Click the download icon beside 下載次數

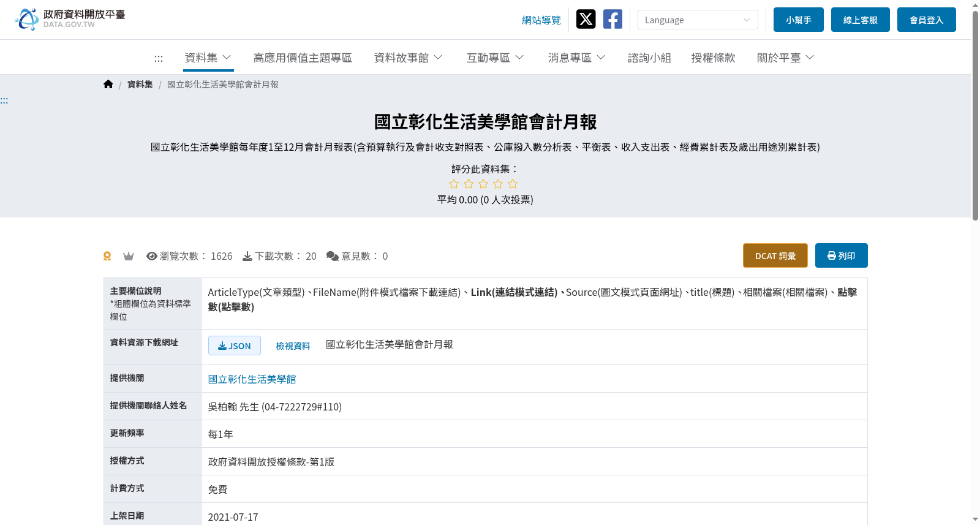pos(247,256)
